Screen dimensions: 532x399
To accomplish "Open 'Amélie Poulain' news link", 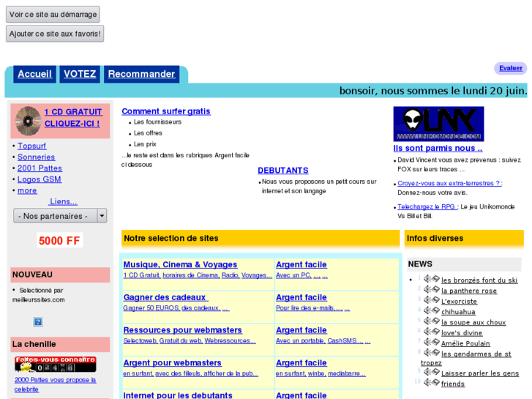I will click(x=465, y=343).
